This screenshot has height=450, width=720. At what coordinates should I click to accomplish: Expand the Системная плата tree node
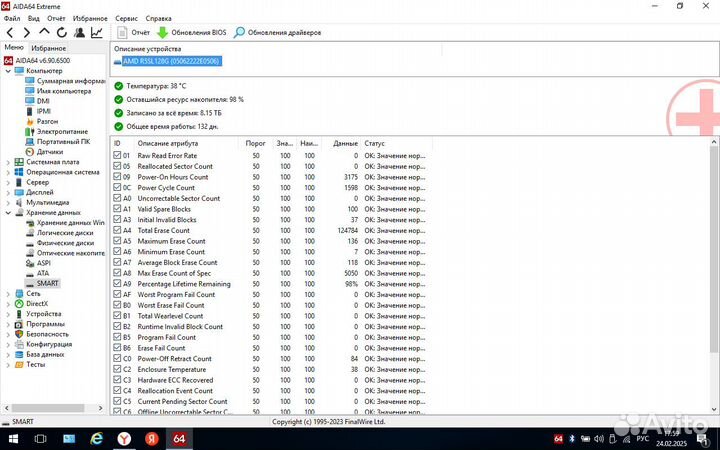coord(8,162)
